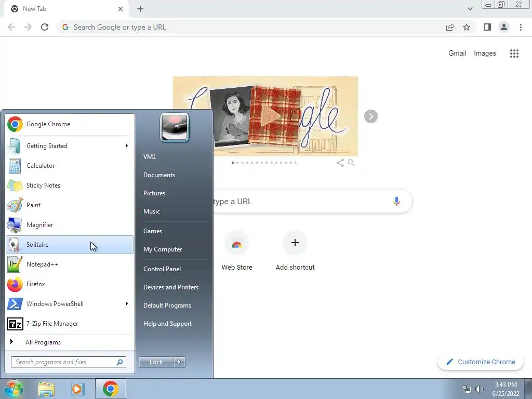Select the New Tab tab
This screenshot has width=532, height=399.
[x=66, y=9]
